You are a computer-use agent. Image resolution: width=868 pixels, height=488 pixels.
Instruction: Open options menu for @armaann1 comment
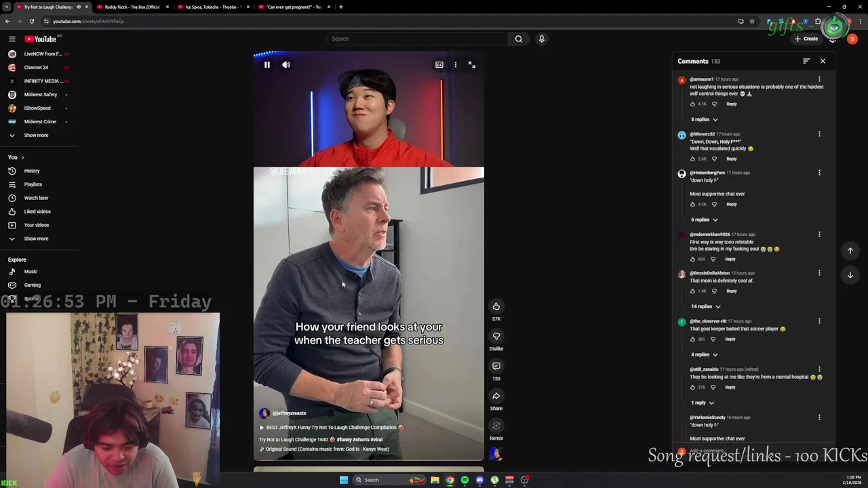[x=819, y=79]
